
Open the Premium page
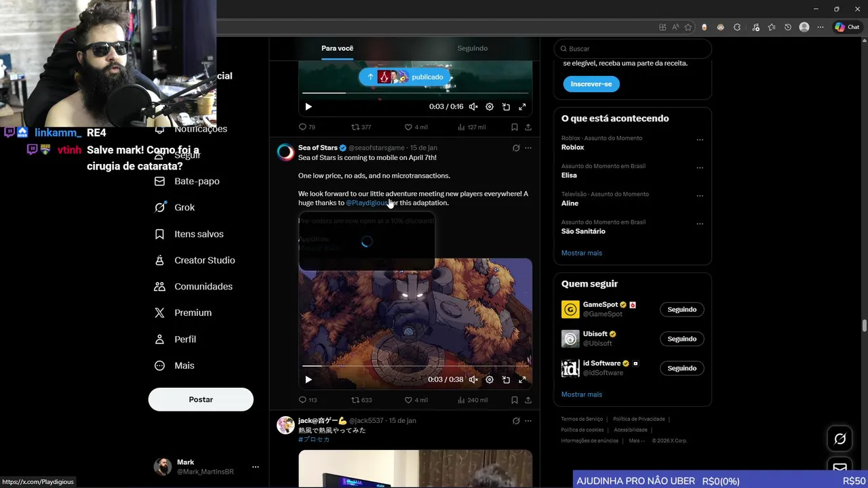(183, 312)
